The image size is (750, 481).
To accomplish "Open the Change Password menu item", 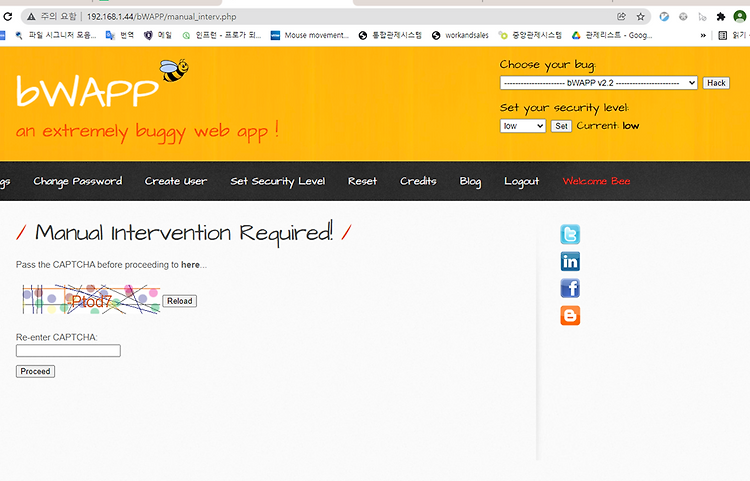I will (78, 181).
